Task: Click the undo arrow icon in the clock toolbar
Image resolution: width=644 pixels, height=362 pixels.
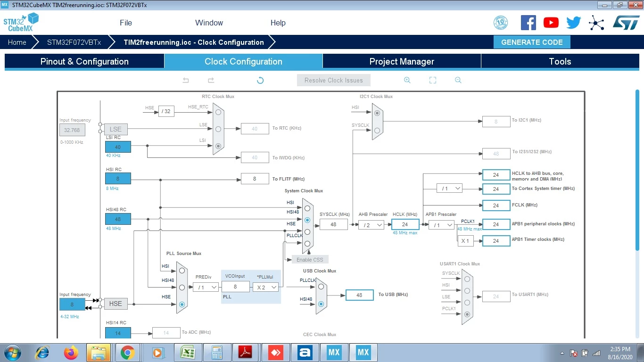Action: 186,81
